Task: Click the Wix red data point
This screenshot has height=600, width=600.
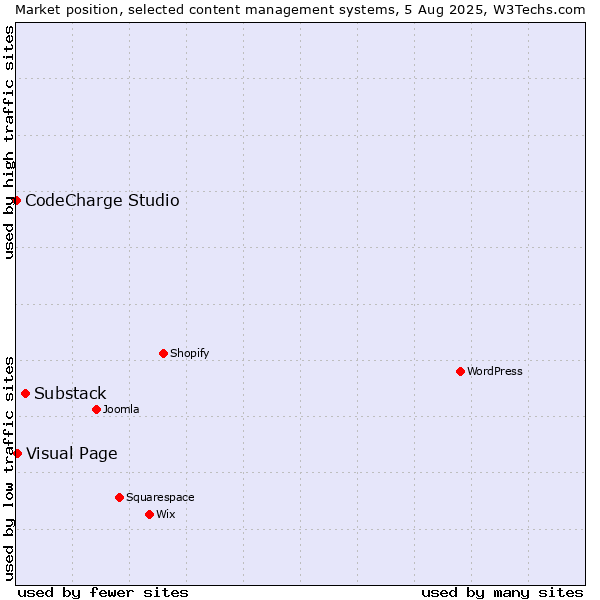Action: pyautogui.click(x=150, y=514)
